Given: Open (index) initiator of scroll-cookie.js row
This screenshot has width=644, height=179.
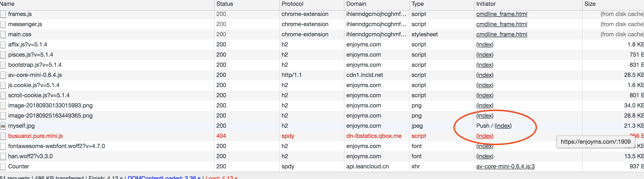Looking at the screenshot, I should click(485, 95).
